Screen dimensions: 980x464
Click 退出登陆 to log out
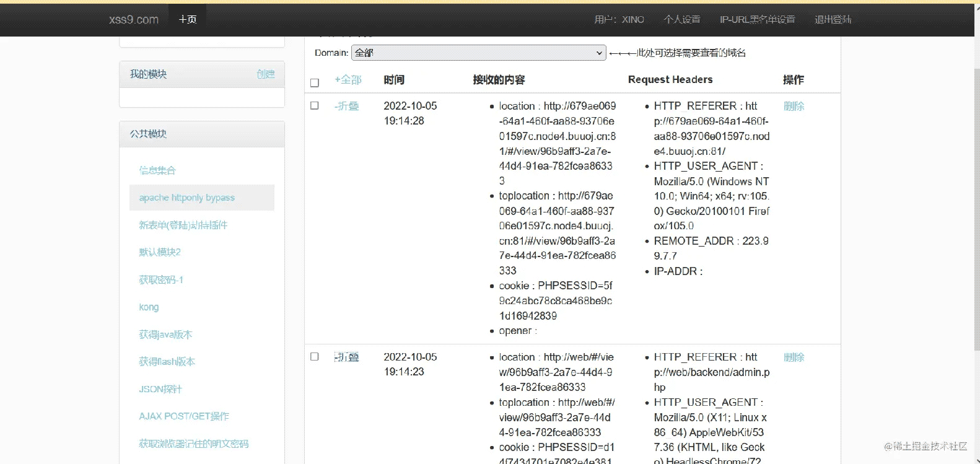tap(833, 20)
